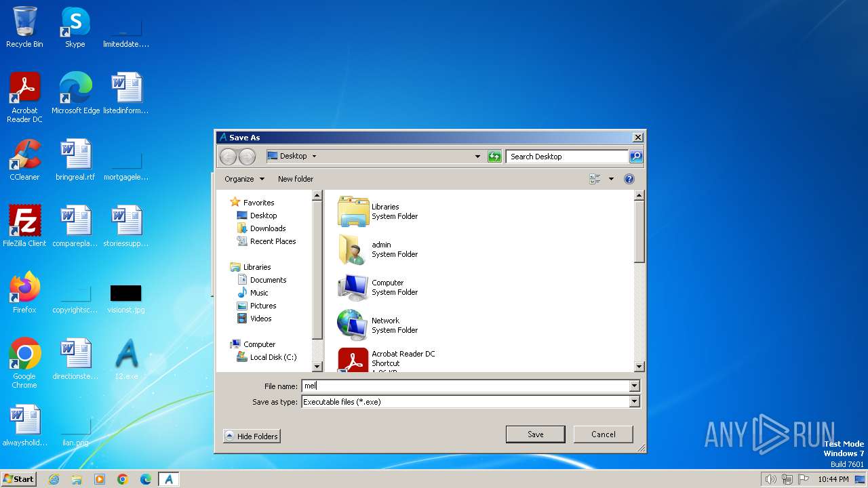Click file list scrollbar down arrow
The image size is (868, 488).
639,367
